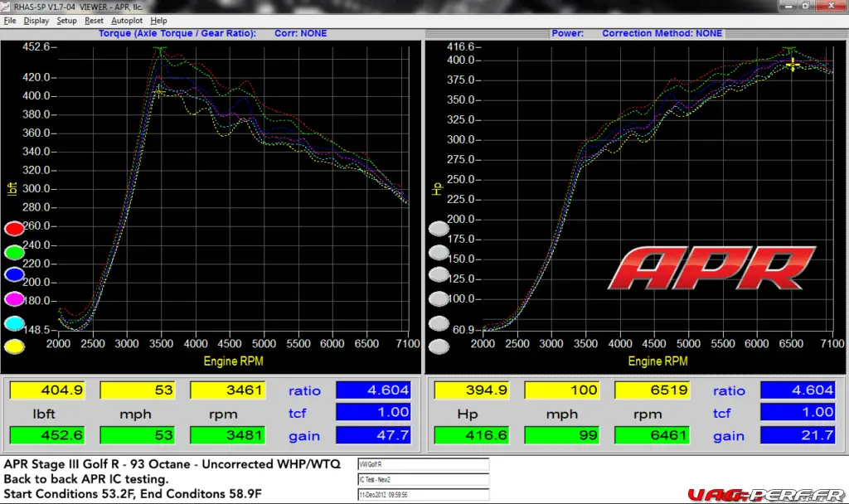Click the yellow 53 mph torque value
Image resolution: width=849 pixels, height=504 pixels.
tap(138, 390)
